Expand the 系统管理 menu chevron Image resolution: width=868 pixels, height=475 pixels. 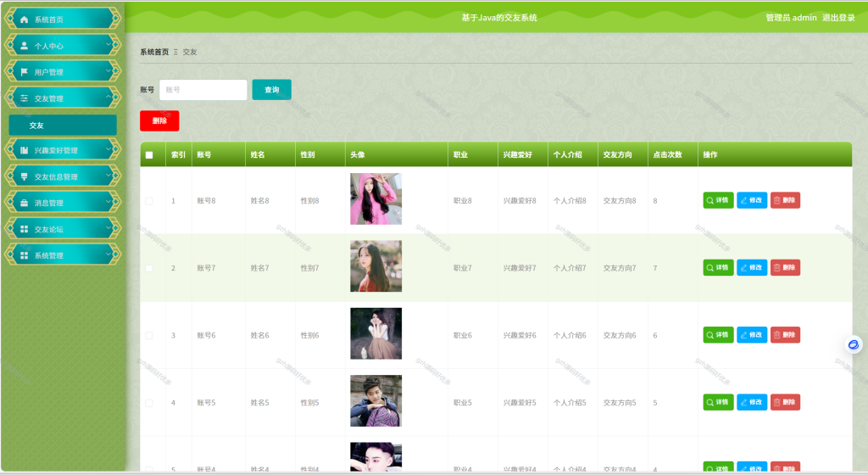(x=108, y=254)
